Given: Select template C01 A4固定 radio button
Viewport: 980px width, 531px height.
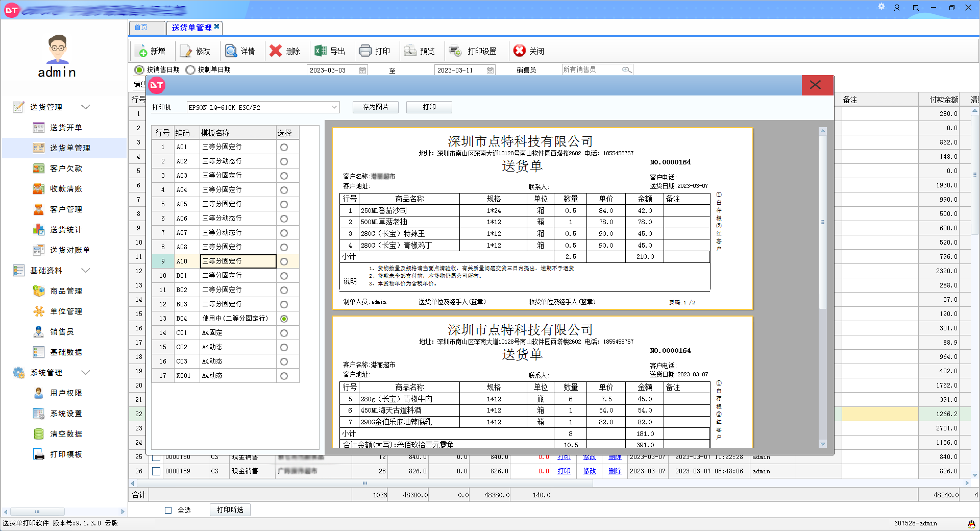Looking at the screenshot, I should tap(284, 333).
